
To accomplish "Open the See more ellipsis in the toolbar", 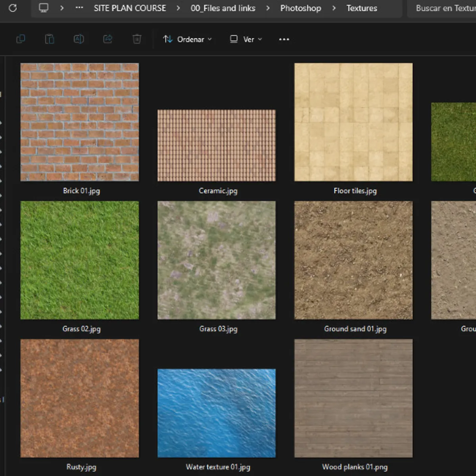I will (x=284, y=39).
